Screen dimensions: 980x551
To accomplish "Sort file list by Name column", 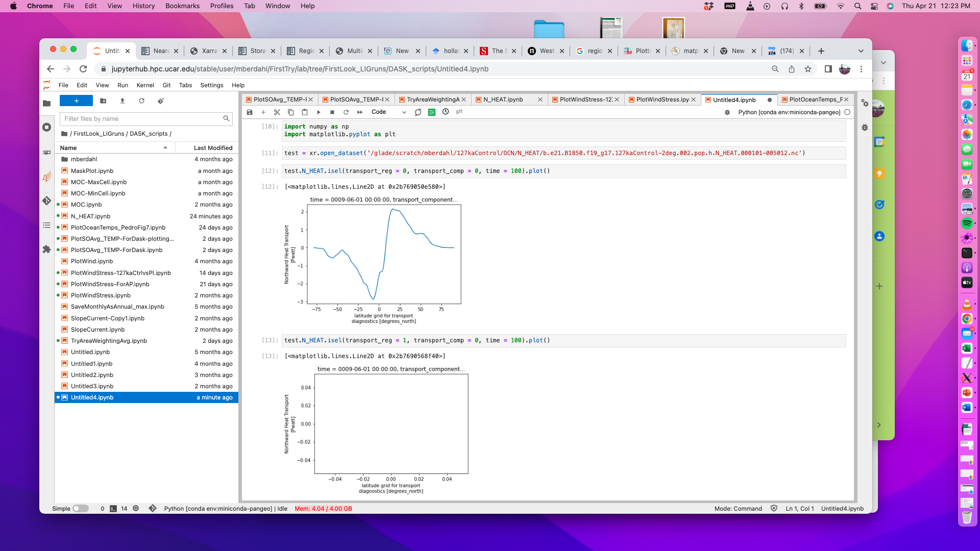I will point(115,148).
